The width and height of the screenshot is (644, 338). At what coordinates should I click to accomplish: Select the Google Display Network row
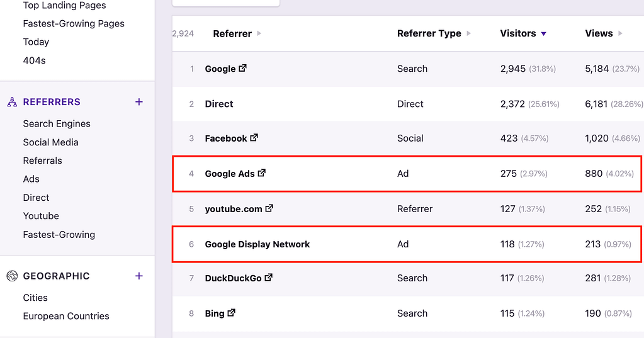point(257,244)
